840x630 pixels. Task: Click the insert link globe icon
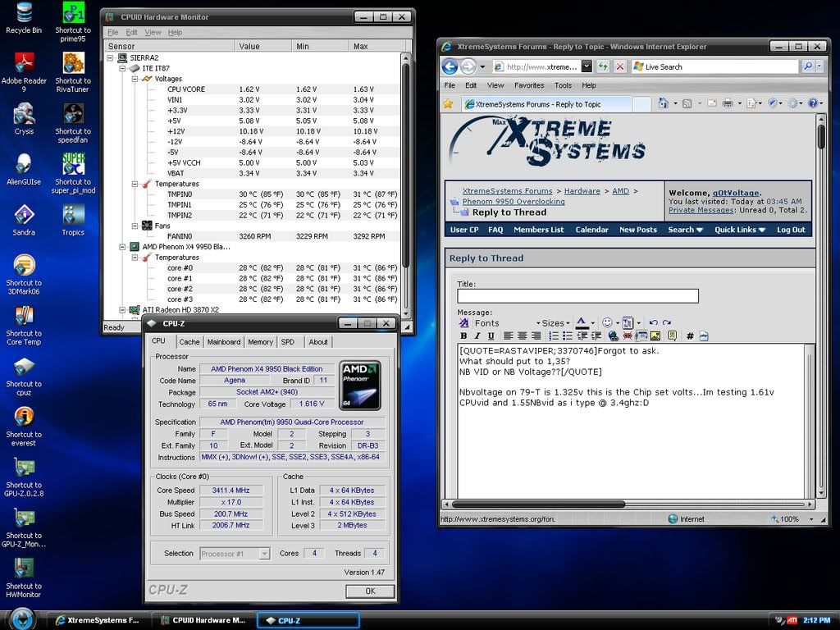(x=614, y=336)
